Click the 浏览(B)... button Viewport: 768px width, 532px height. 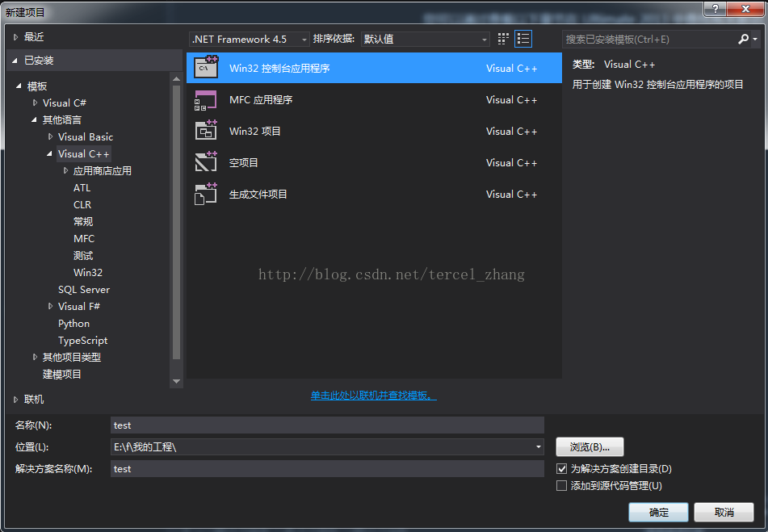(590, 447)
